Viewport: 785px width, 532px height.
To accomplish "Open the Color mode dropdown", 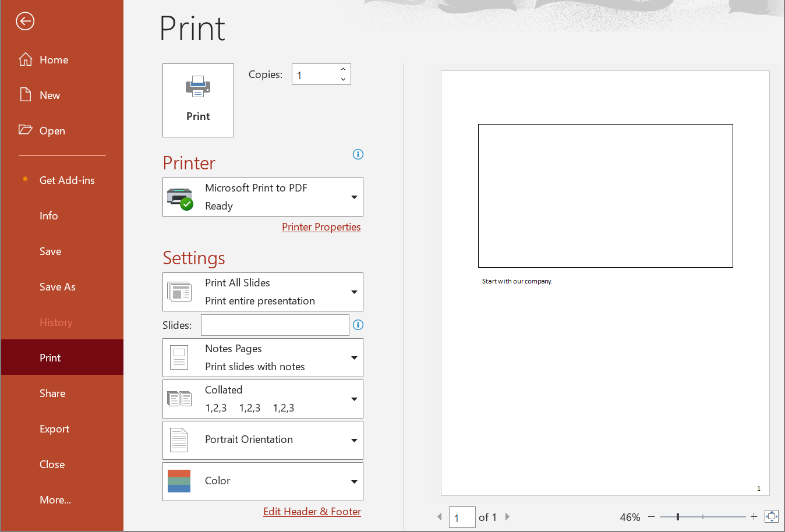I will coord(263,481).
